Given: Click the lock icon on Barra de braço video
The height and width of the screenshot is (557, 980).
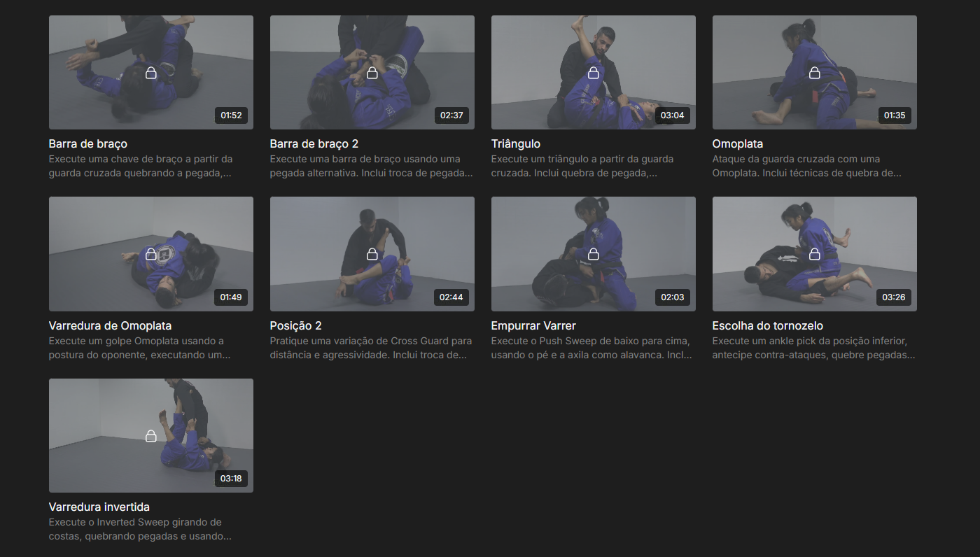Looking at the screenshot, I should (150, 73).
